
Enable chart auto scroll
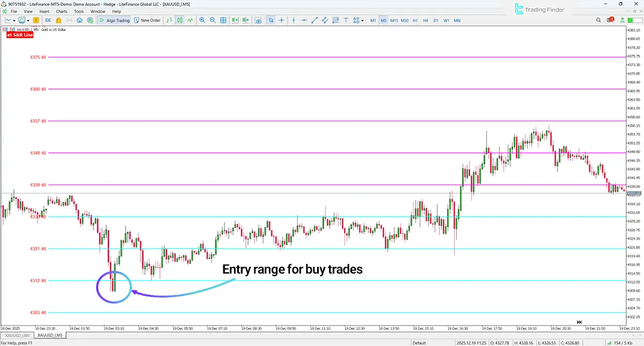pos(235,20)
